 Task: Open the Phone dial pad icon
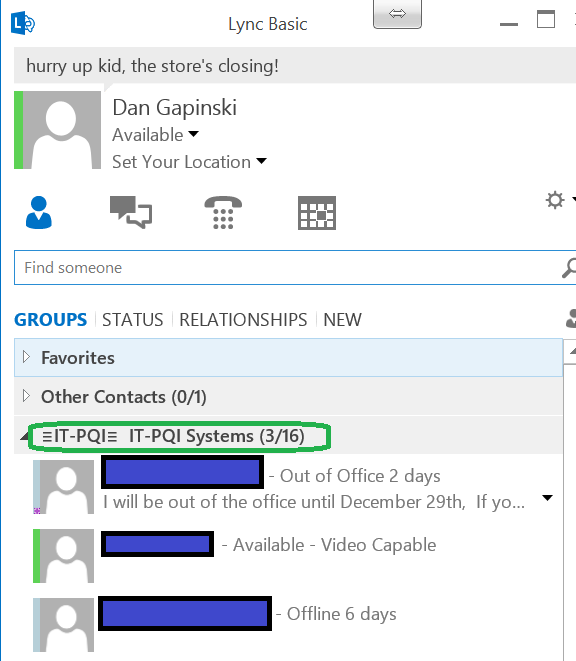[223, 212]
